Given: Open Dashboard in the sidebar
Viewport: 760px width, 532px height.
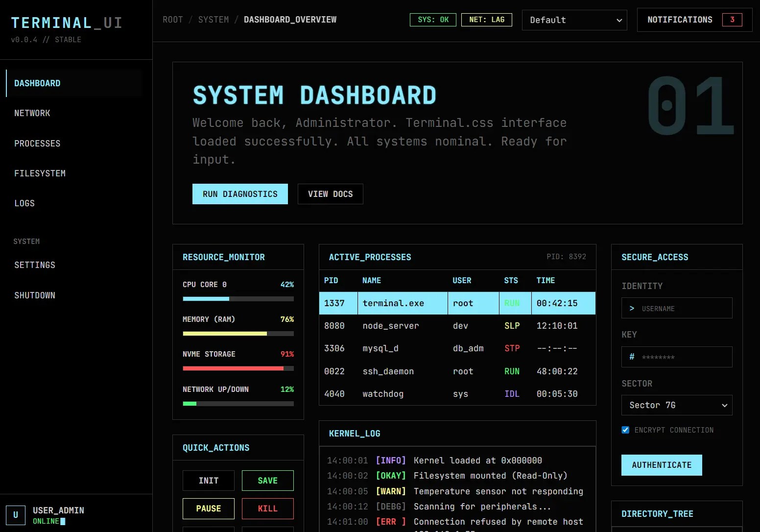Looking at the screenshot, I should coord(74,83).
